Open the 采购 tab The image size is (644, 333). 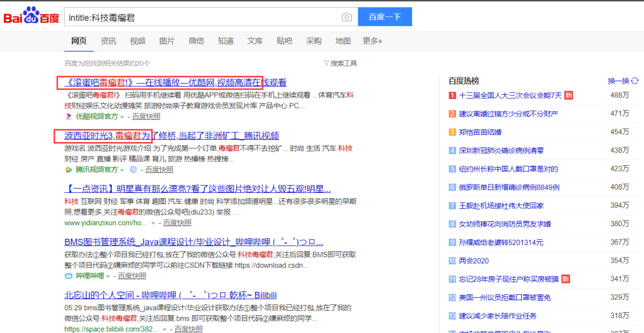tap(314, 41)
